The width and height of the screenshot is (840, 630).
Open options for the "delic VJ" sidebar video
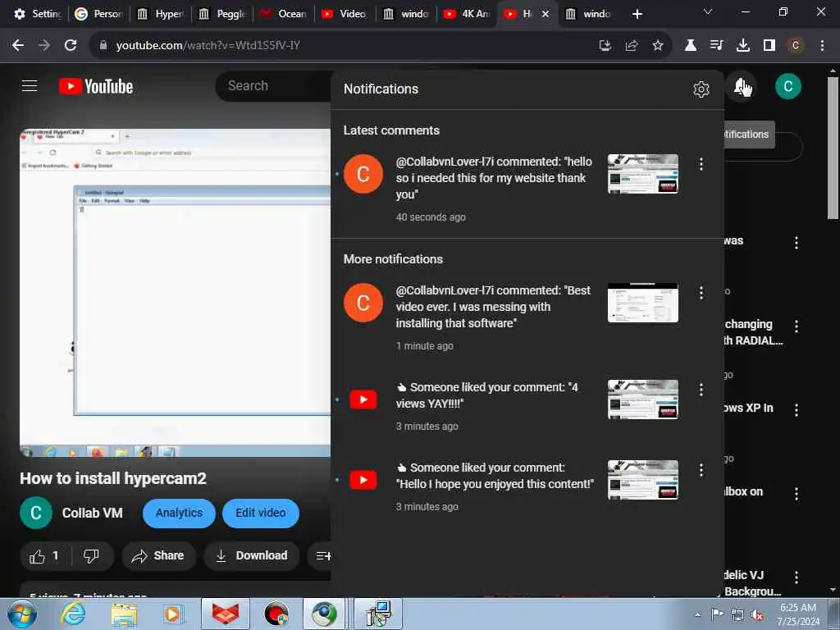(x=797, y=577)
